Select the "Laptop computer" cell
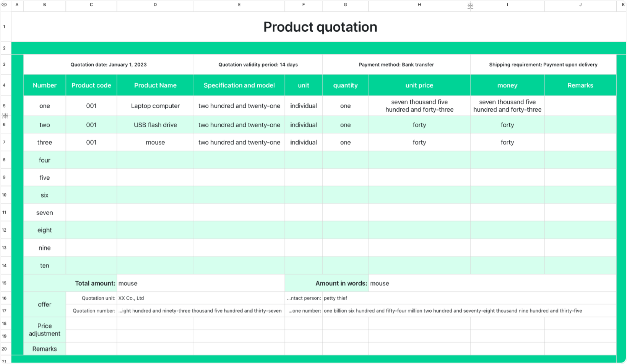Viewport: 627px width, 364px height. click(155, 106)
